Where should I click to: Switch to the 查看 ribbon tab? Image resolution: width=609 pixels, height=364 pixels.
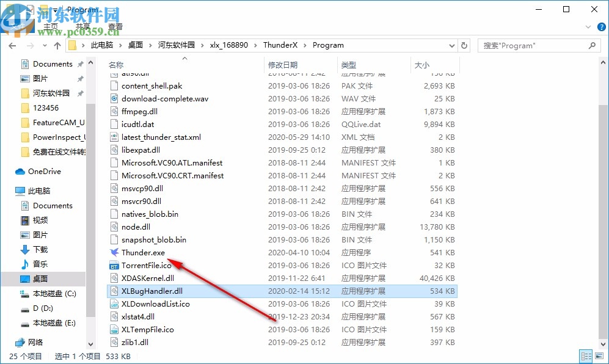coord(116,26)
